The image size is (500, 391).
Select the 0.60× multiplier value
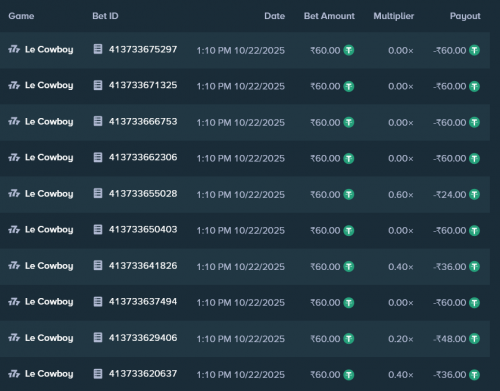(401, 195)
